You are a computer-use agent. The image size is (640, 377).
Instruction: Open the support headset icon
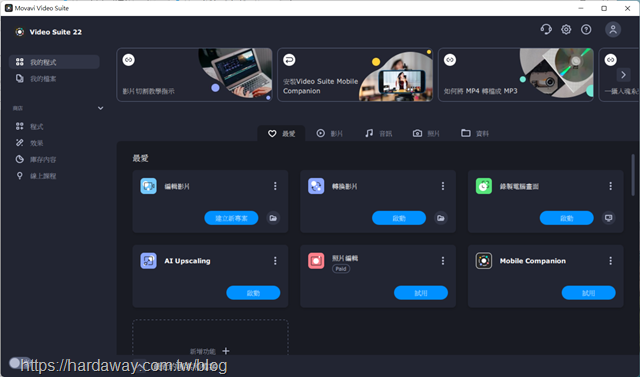tap(546, 29)
